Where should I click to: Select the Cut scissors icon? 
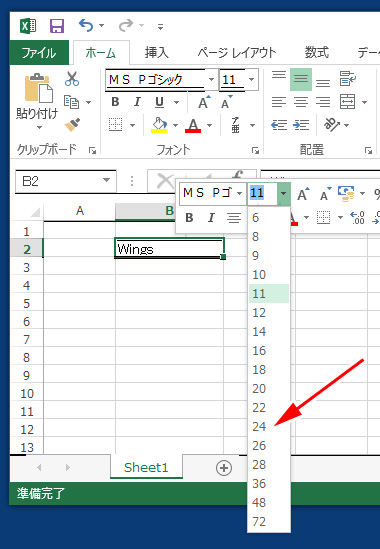72,79
